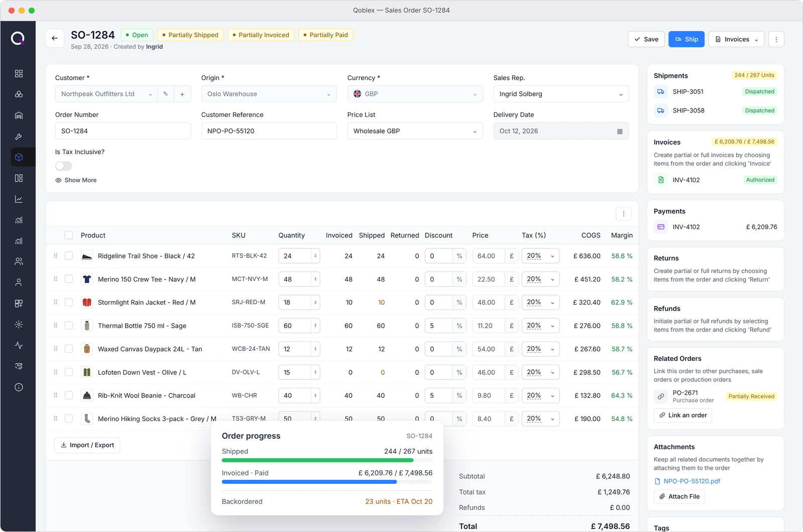Viewport: 803px width, 532px height.
Task: Open the sales box icon in sidebar
Action: [x=19, y=157]
